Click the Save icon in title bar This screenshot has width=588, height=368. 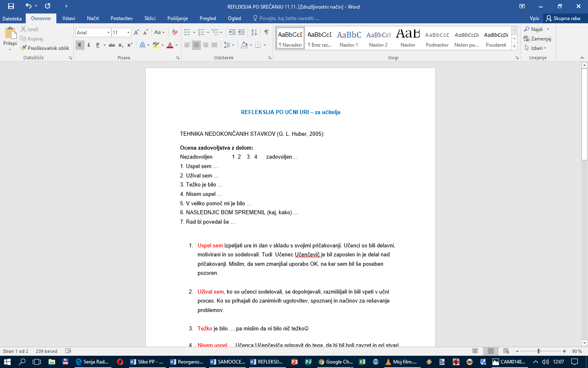click(11, 6)
